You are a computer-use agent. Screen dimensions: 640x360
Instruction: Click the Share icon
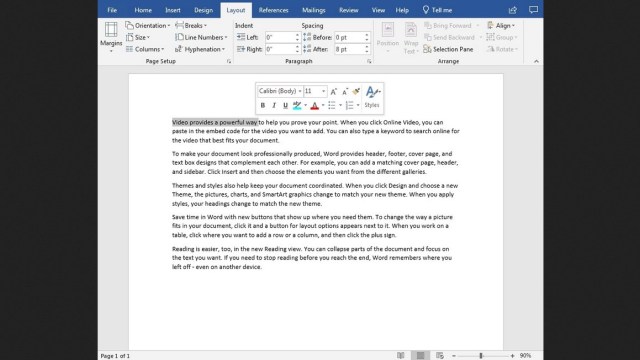513,10
